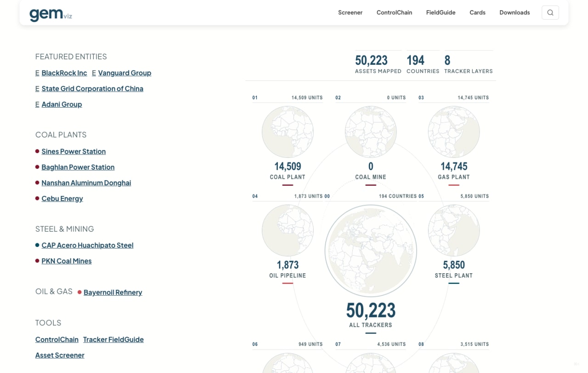Click the 4,536 Units label
The image size is (588, 373).
click(x=391, y=344)
